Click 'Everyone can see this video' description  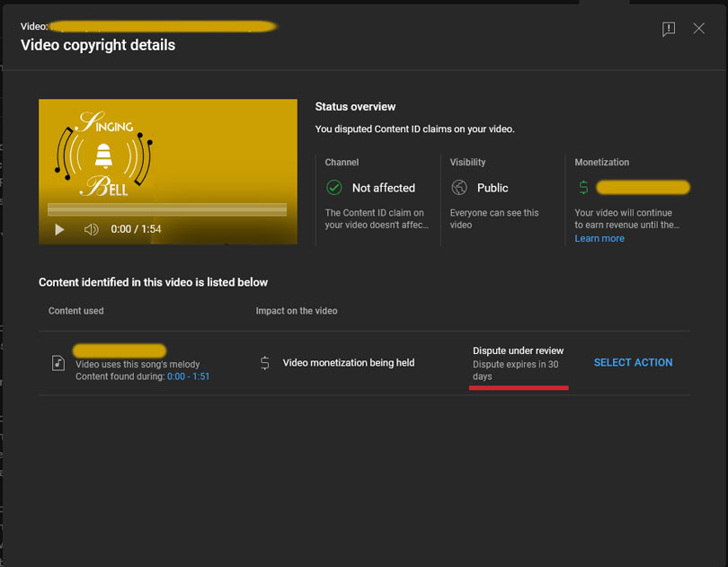click(x=494, y=218)
